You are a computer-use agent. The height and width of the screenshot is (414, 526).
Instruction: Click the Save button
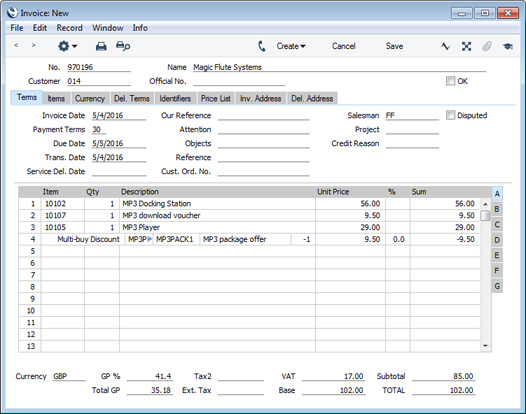point(394,46)
